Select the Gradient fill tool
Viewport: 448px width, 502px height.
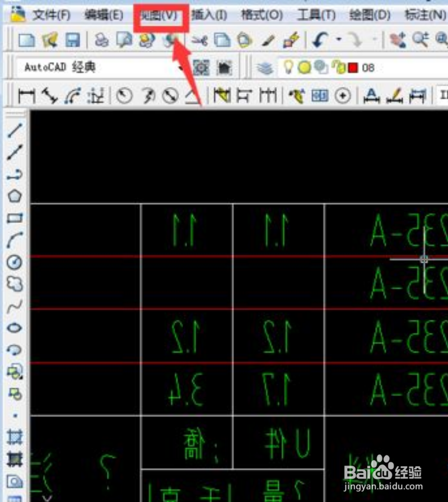click(x=15, y=459)
